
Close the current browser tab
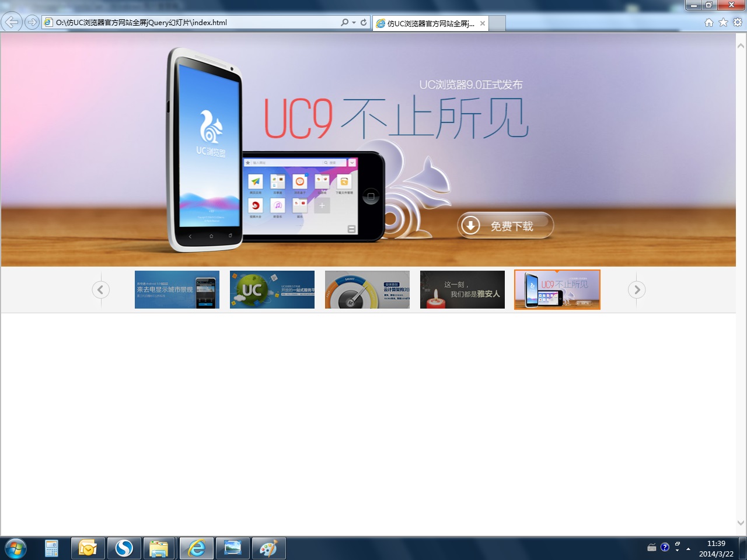pyautogui.click(x=483, y=23)
